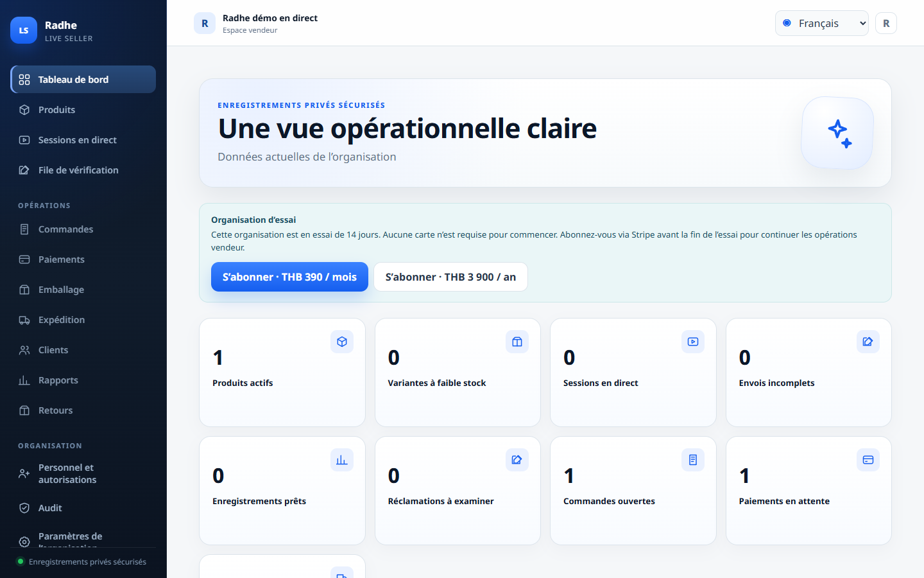924x578 pixels.
Task: Click the Rapports bar chart icon in sidebar
Action: pyautogui.click(x=24, y=380)
